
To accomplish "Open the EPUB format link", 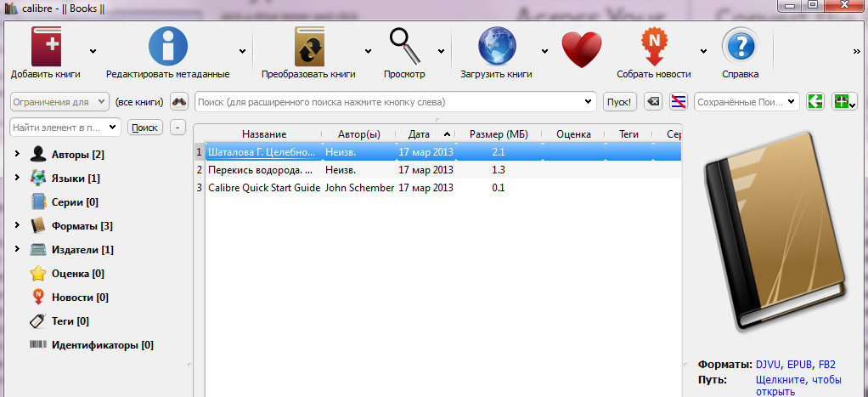I will coord(799,364).
